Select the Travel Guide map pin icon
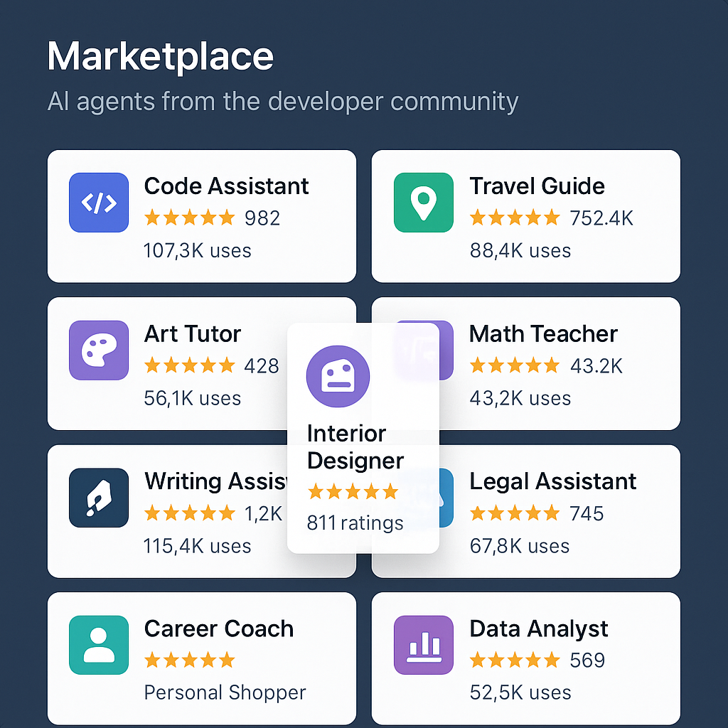Screen dimensions: 728x728 pos(424,203)
